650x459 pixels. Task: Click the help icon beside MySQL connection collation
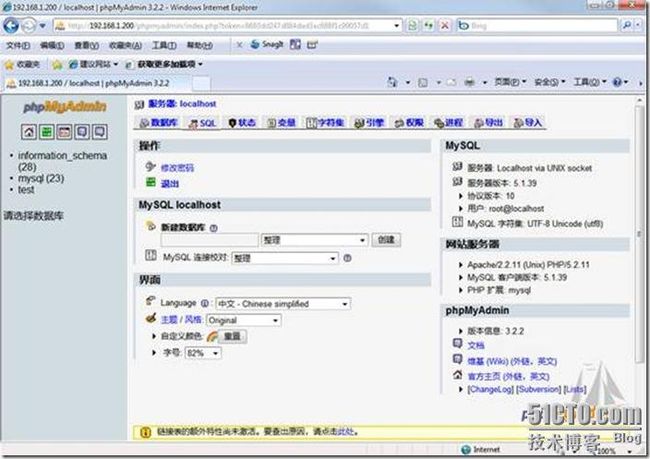(347, 258)
